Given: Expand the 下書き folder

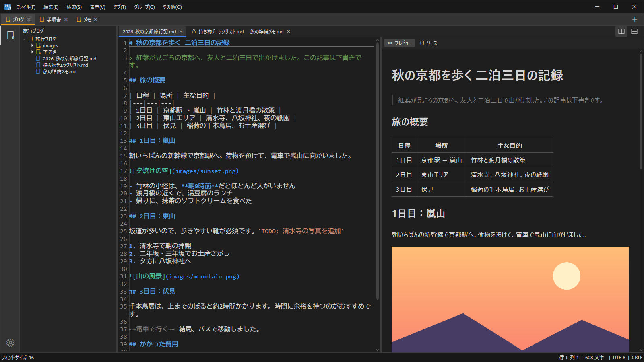Looking at the screenshot, I should coord(32,52).
